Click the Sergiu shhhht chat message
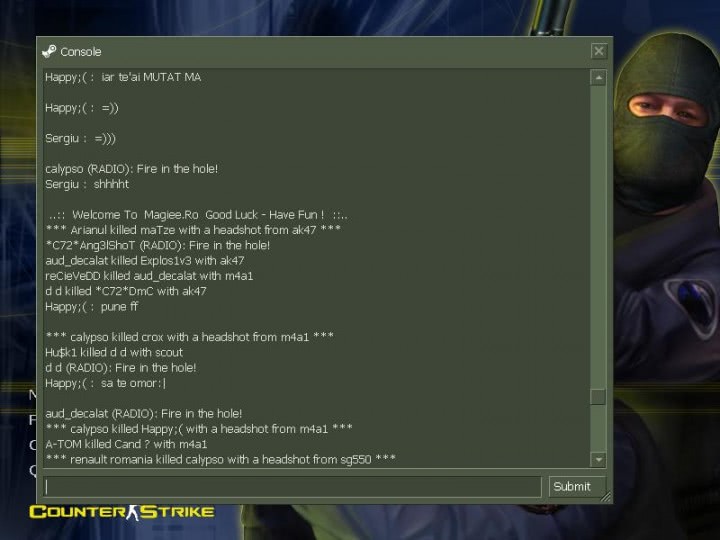Screen dimensions: 720x540 pos(87,184)
